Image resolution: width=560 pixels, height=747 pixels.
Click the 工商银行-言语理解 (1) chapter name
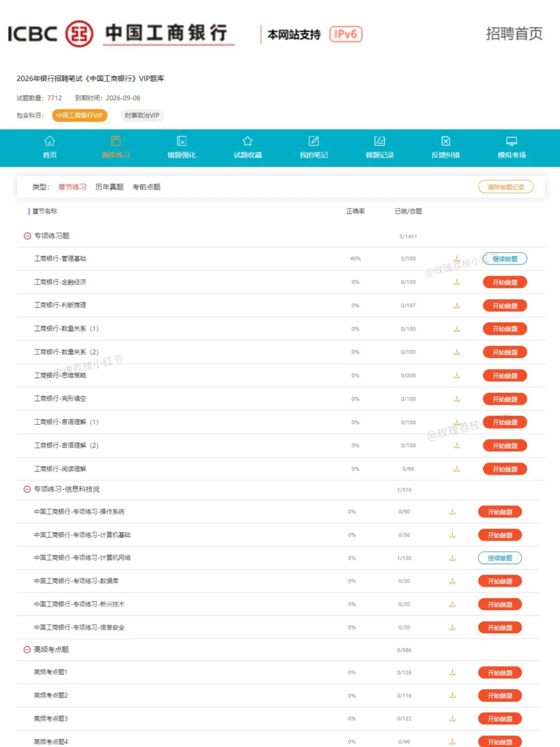point(66,422)
